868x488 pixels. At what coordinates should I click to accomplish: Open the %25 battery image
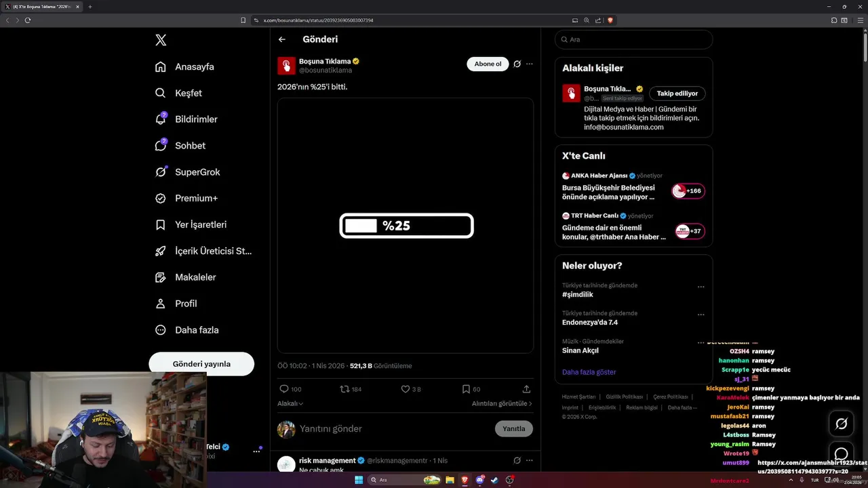[x=406, y=226]
